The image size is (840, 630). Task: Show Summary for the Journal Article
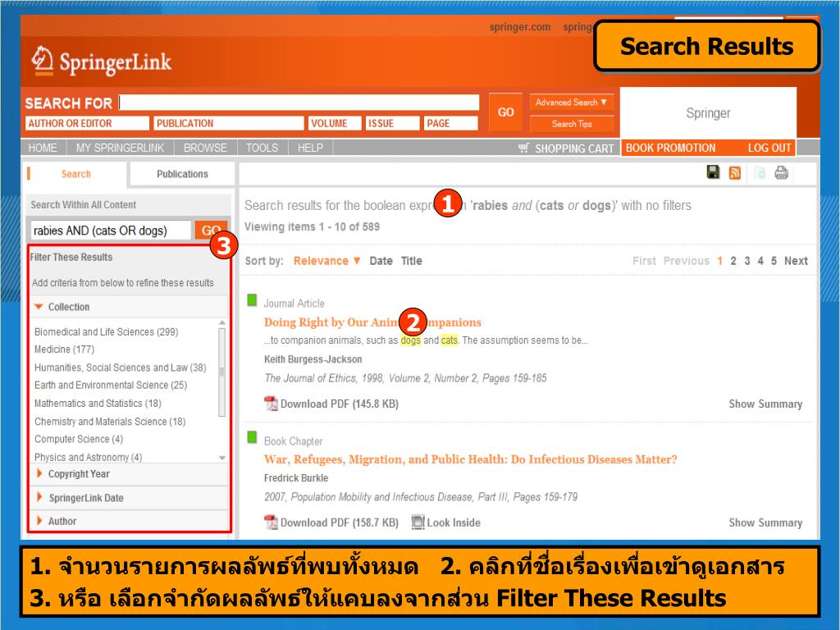tap(765, 404)
